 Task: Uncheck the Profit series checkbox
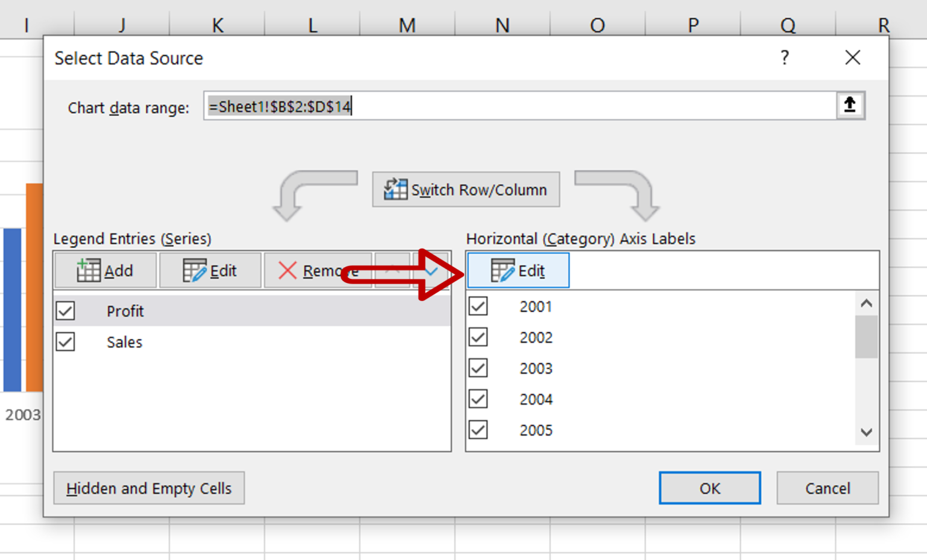65,310
